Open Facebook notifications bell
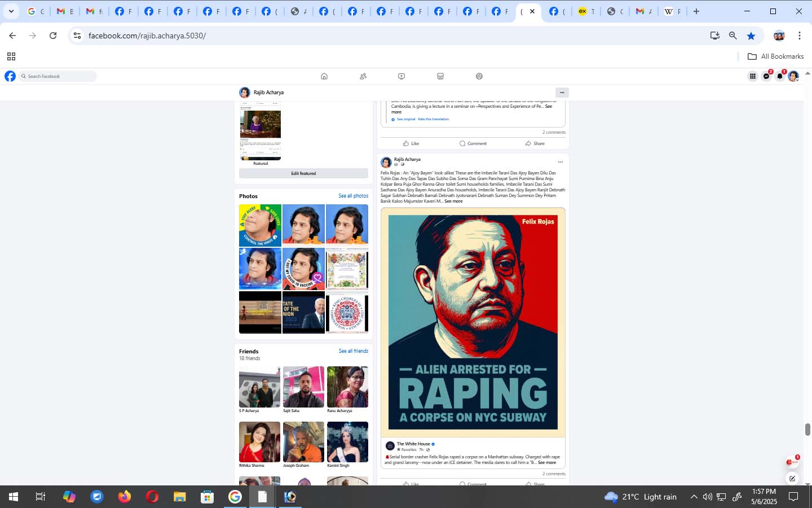The width and height of the screenshot is (812, 508). point(780,76)
